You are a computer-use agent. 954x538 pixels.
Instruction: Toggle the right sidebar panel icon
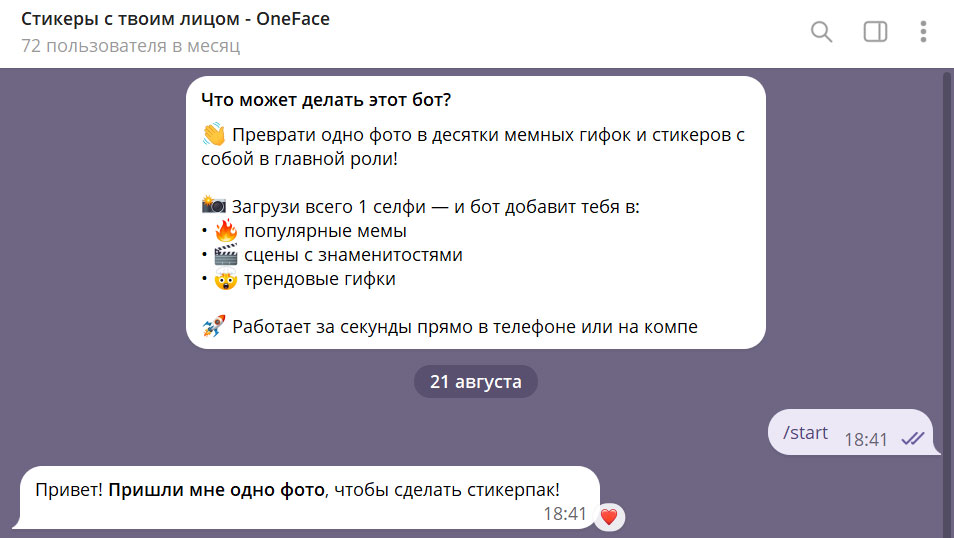(x=876, y=32)
